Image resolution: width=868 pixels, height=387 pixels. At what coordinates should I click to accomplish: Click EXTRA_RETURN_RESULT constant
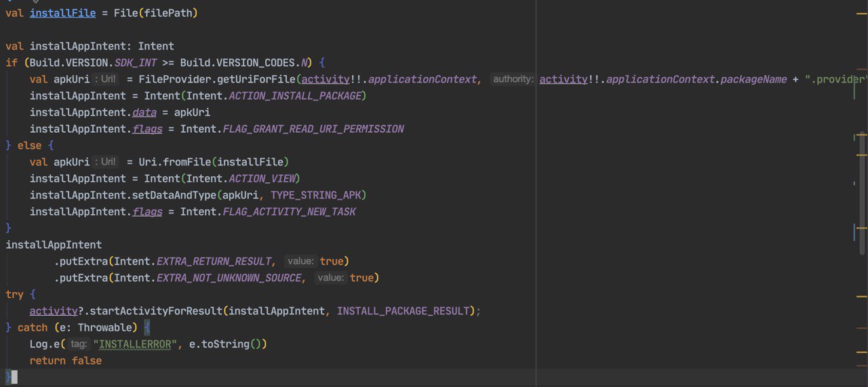click(x=214, y=262)
